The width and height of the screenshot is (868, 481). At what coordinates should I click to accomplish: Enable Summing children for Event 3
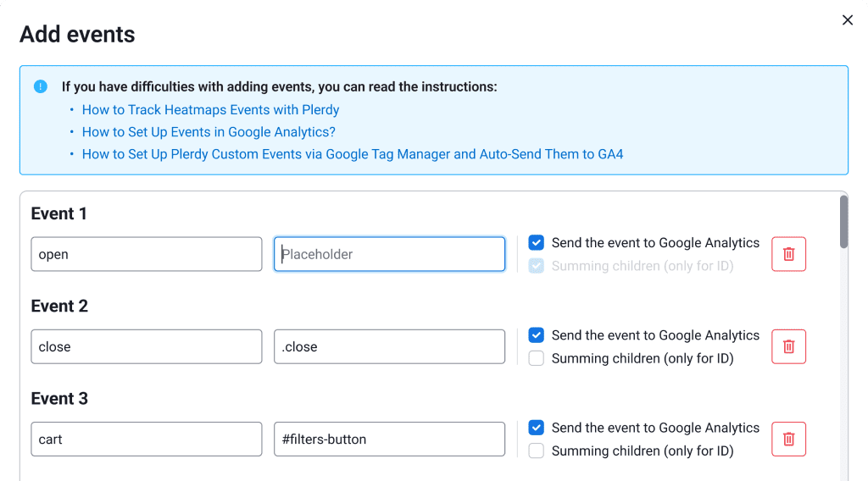point(536,451)
